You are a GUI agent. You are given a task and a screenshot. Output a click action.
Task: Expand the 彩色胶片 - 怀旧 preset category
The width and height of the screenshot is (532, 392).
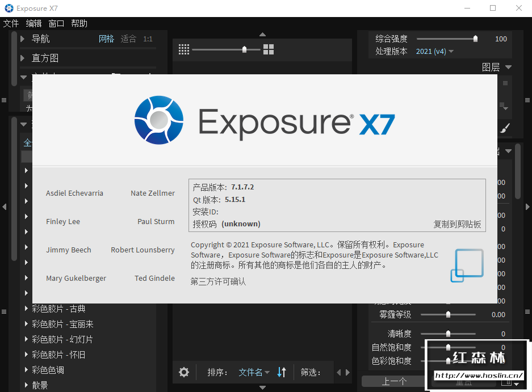pyautogui.click(x=26, y=355)
